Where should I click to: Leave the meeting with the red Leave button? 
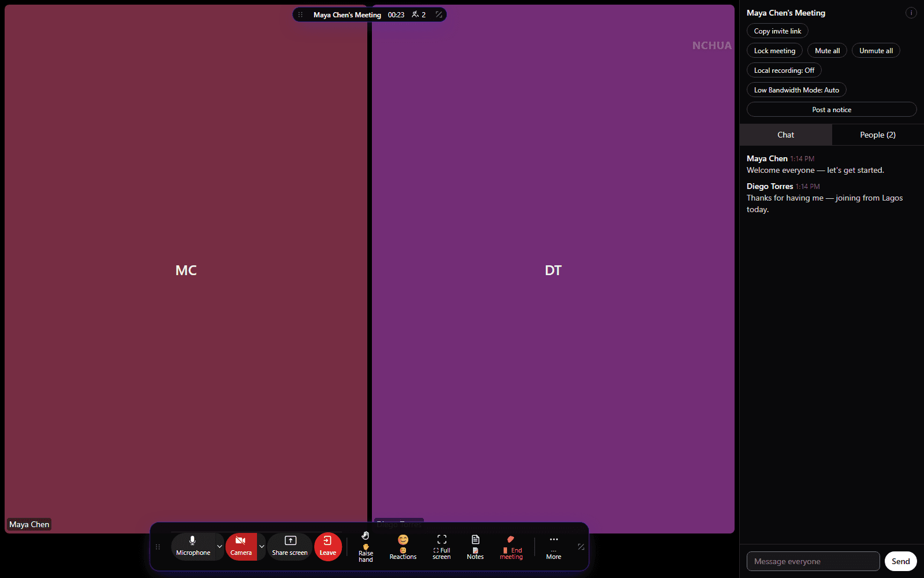click(x=328, y=546)
